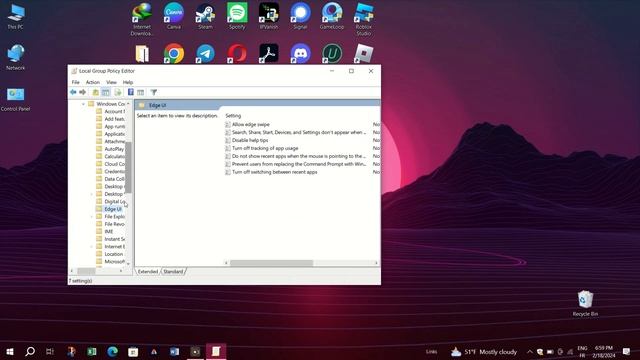Select 'Disable help tips' setting
Viewport: 640px width, 360px height.
(250, 140)
